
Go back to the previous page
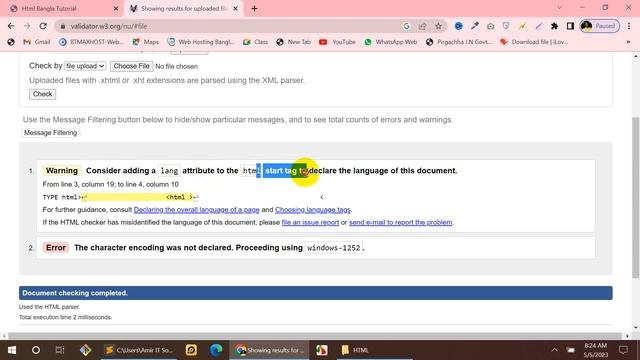[x=11, y=26]
